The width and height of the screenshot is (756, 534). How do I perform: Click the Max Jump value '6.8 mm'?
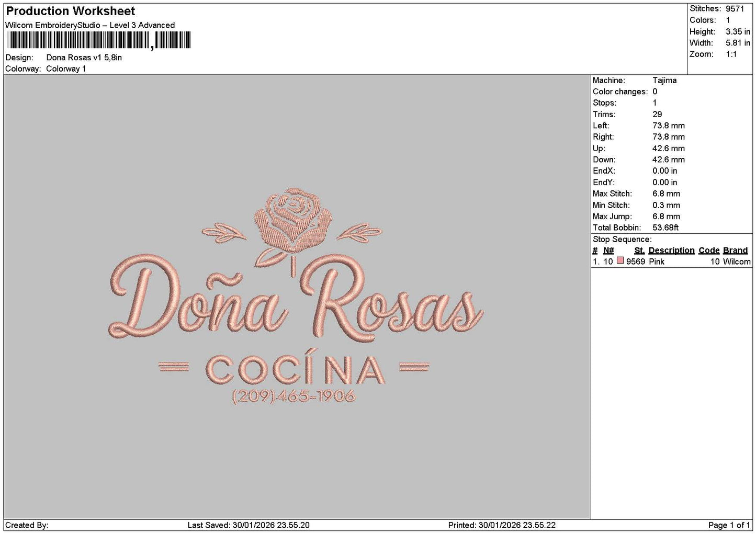pos(666,217)
